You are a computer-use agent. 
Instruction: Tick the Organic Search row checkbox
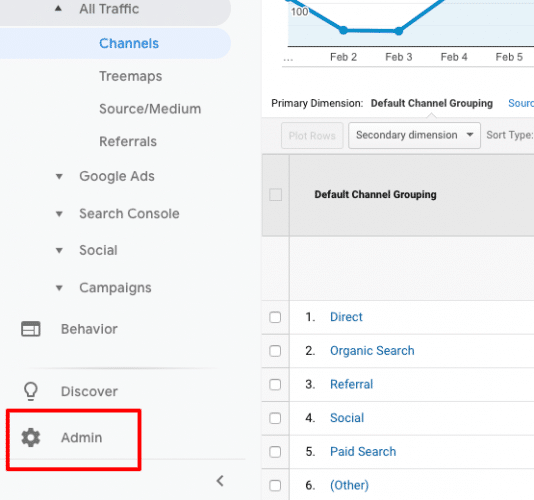275,351
